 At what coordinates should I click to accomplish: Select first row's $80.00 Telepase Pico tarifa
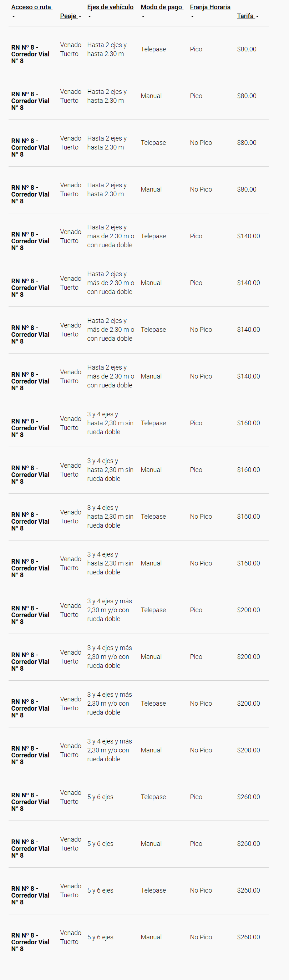[247, 49]
